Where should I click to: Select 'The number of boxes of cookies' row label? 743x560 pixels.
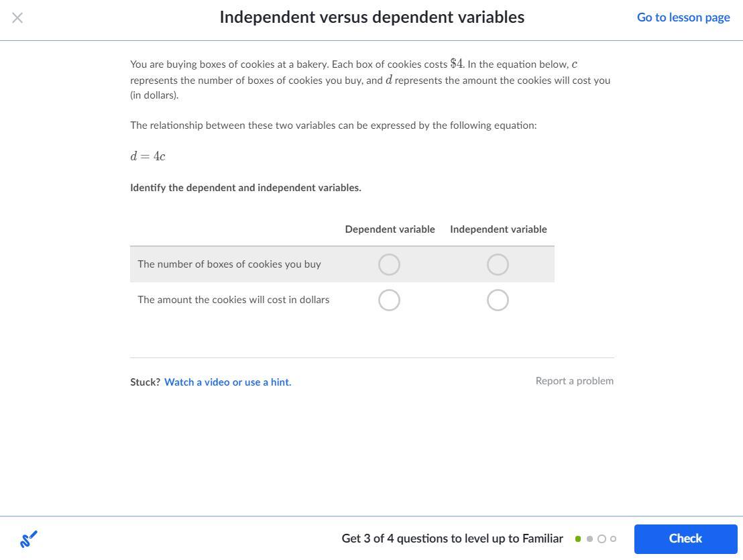[229, 264]
